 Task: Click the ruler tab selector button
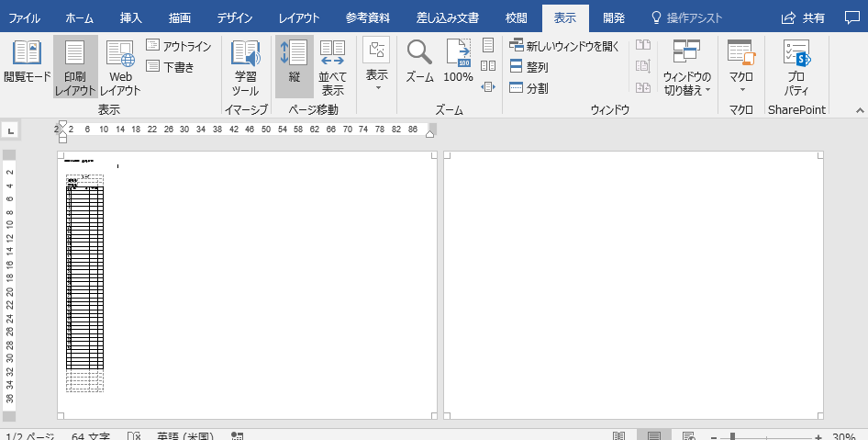pos(9,130)
